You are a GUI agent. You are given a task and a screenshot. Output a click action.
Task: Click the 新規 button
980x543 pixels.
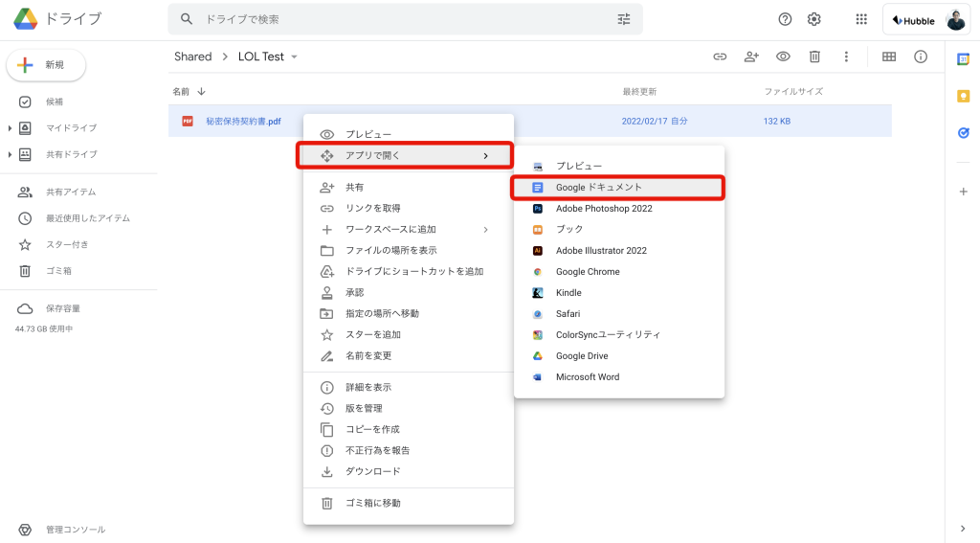(x=46, y=65)
